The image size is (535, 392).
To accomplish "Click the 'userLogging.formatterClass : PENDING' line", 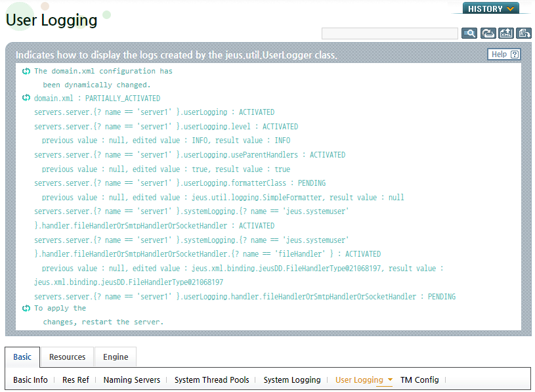I will (x=179, y=183).
